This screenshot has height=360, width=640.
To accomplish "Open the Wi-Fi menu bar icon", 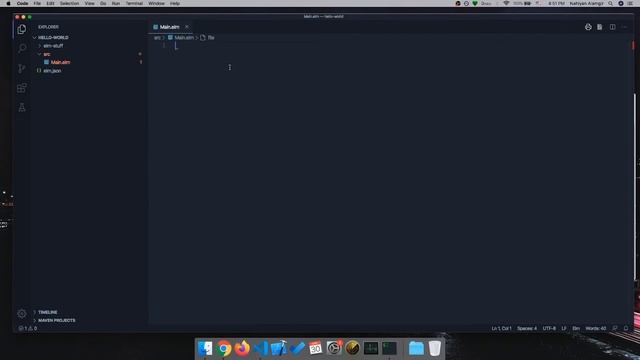I will tap(506, 3).
